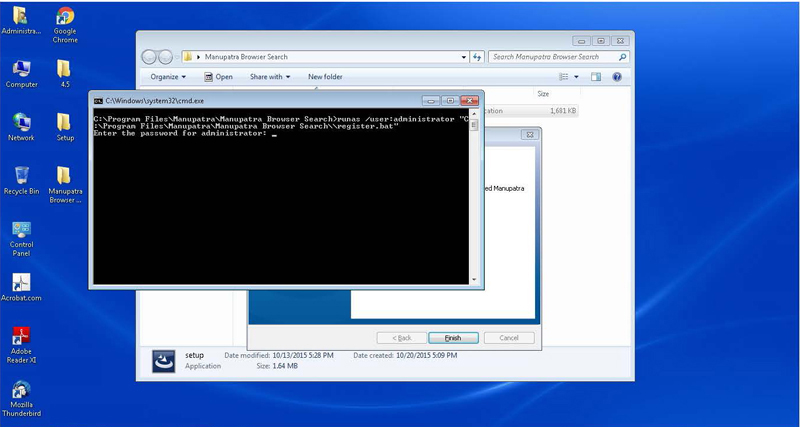Launch Adobe Reader XI shortcut
Screen dimensions: 800x427
pos(21,345)
